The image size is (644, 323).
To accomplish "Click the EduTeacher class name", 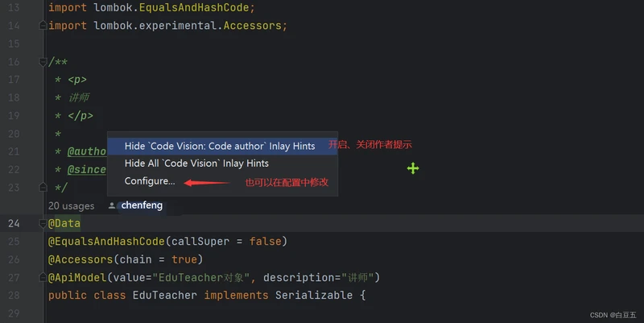I will click(x=164, y=296).
